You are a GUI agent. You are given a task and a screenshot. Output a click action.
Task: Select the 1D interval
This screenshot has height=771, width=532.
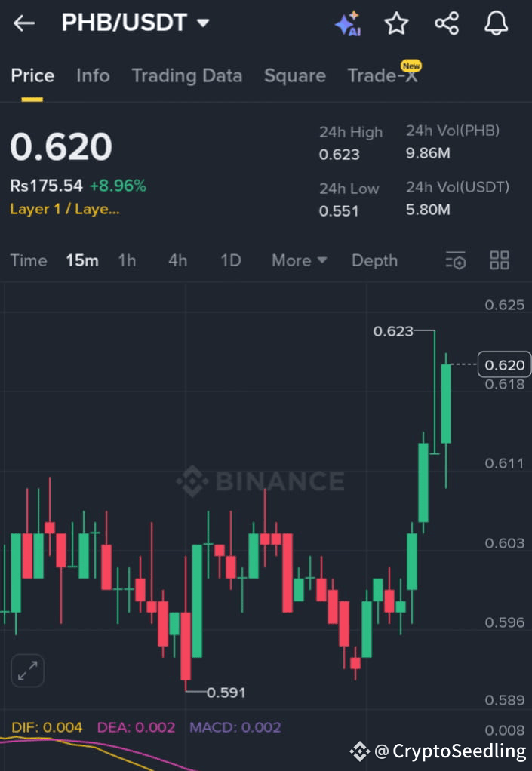pyautogui.click(x=231, y=260)
